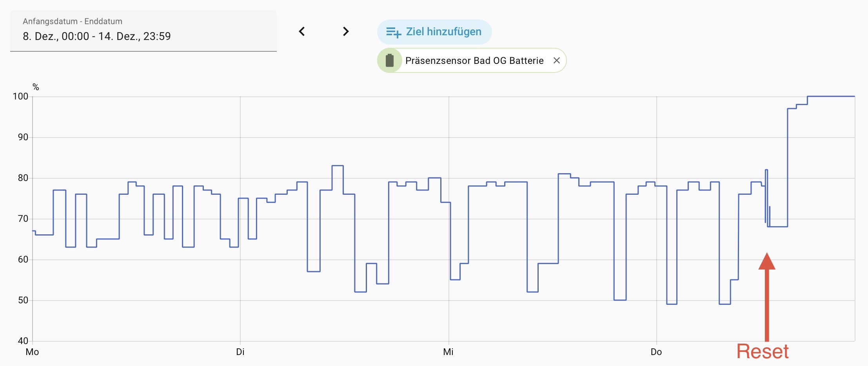Remove the Präsenzsensor Bad OG Batterie chip
This screenshot has height=366, width=868.
[x=556, y=60]
